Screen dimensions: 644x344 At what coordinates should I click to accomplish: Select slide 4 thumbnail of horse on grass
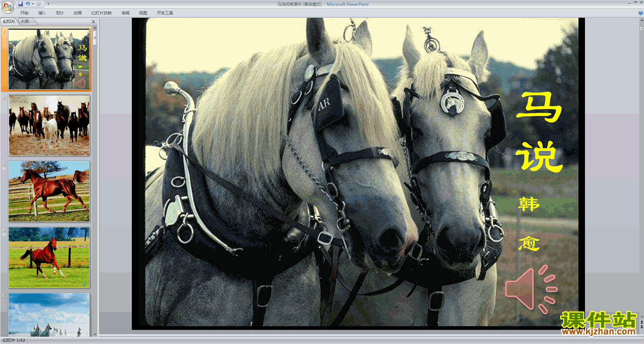pyautogui.click(x=49, y=257)
